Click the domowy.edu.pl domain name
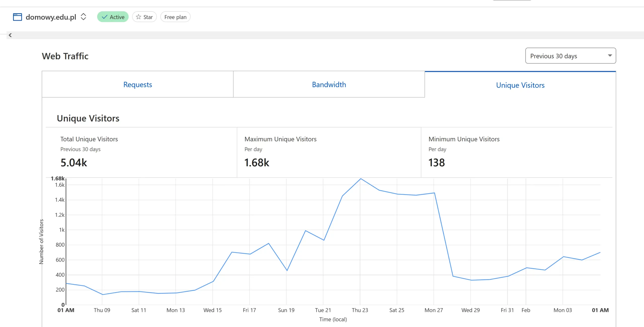 pos(51,17)
